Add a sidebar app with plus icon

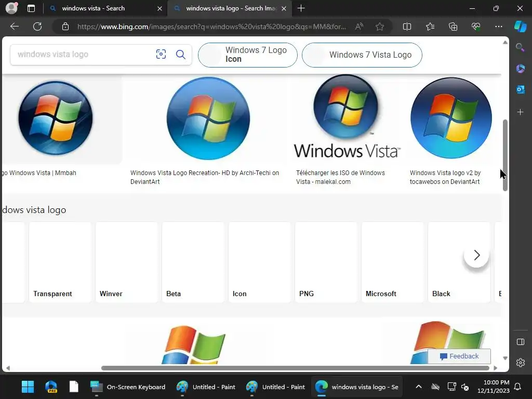point(520,112)
